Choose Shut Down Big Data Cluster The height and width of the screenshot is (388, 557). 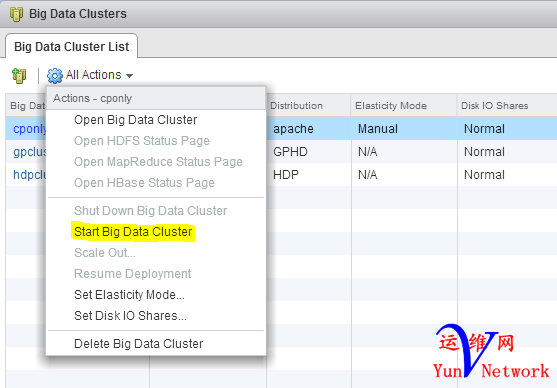[x=150, y=211]
